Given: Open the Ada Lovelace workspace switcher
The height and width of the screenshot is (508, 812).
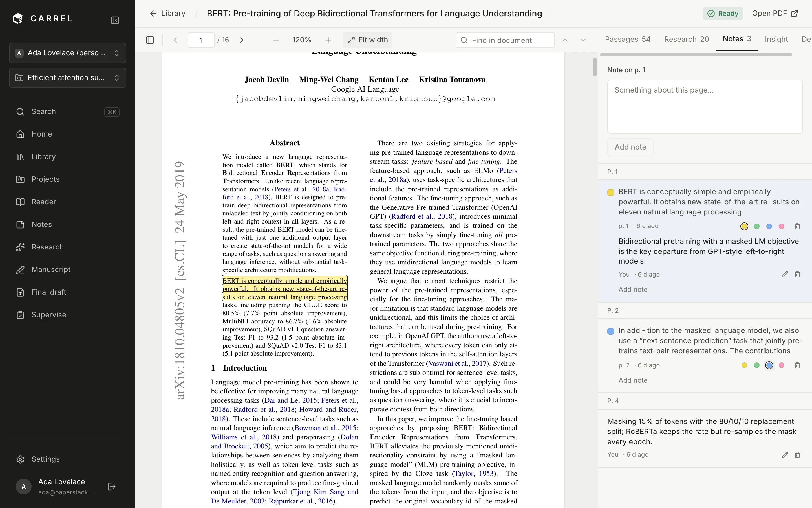Looking at the screenshot, I should coord(67,53).
